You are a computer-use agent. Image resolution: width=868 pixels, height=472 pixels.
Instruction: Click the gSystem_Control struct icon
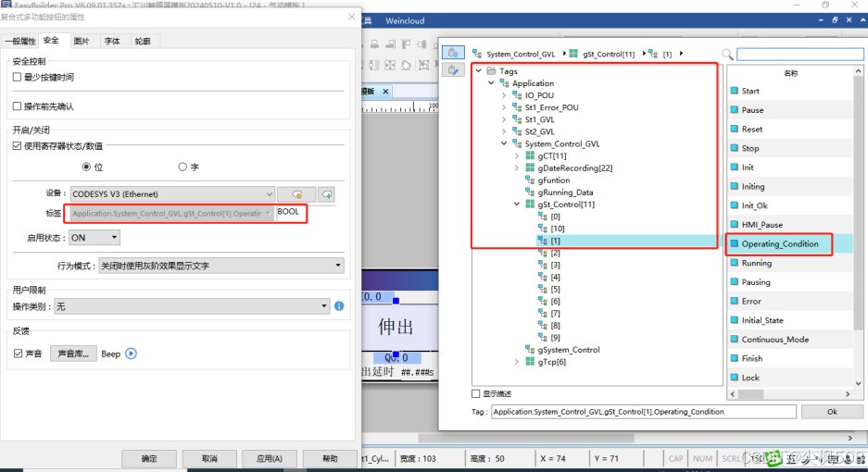(x=530, y=349)
